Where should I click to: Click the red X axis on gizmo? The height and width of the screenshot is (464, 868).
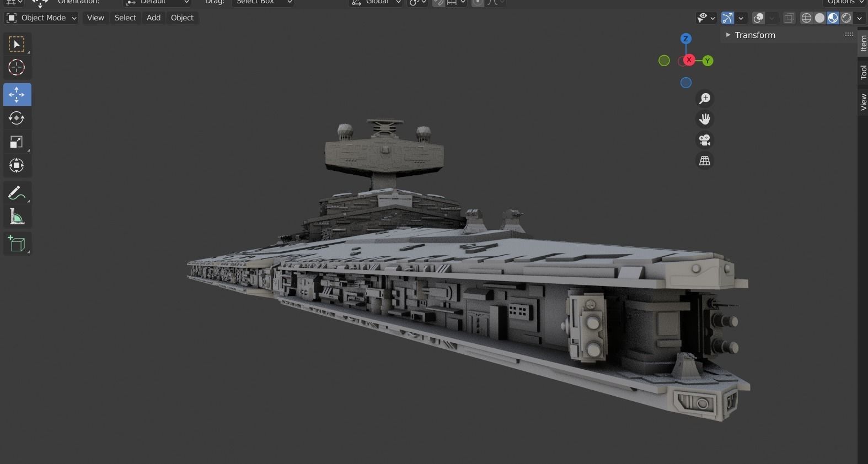tap(689, 60)
